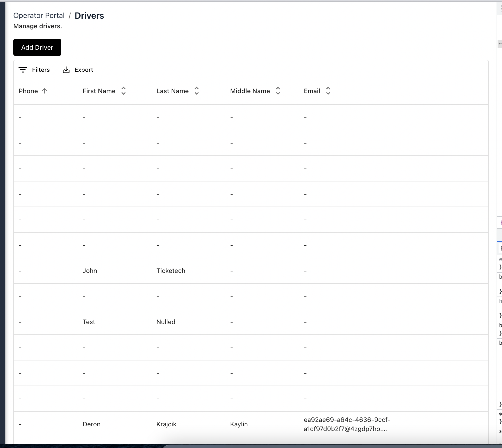Open the Filters menu
Viewport: 502px width, 448px height.
click(x=35, y=70)
